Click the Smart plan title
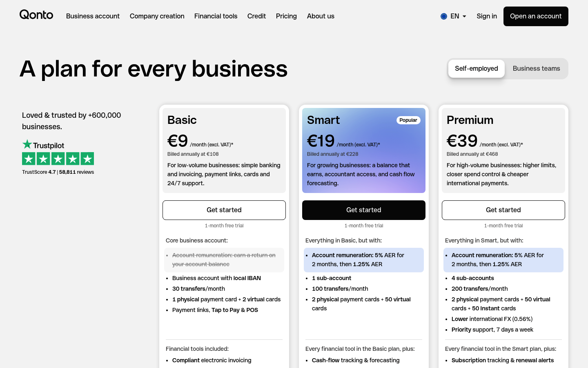The height and width of the screenshot is (368, 588). click(323, 120)
